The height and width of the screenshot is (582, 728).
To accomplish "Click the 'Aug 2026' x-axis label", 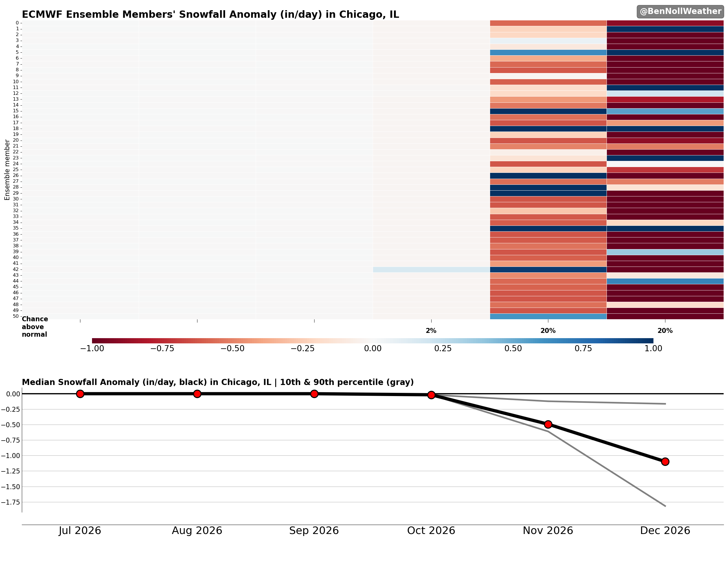I will [197, 531].
